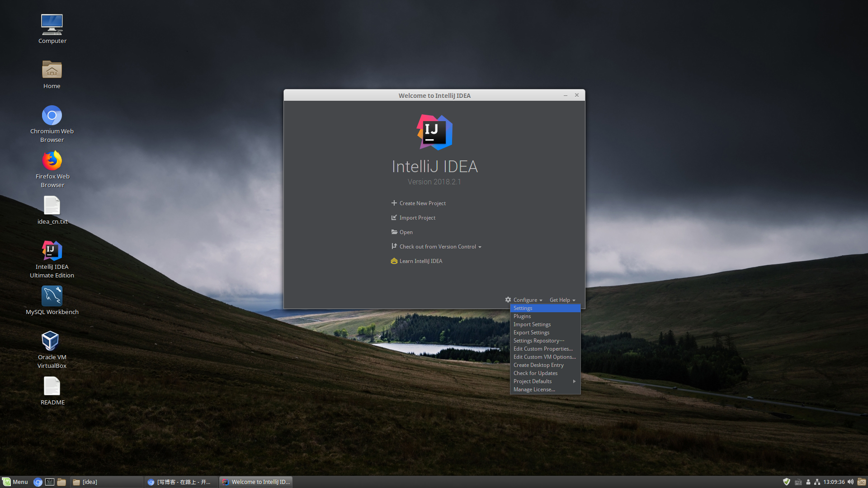This screenshot has height=488, width=868.
Task: Select Create Desktop Entry menu item
Action: click(545, 365)
